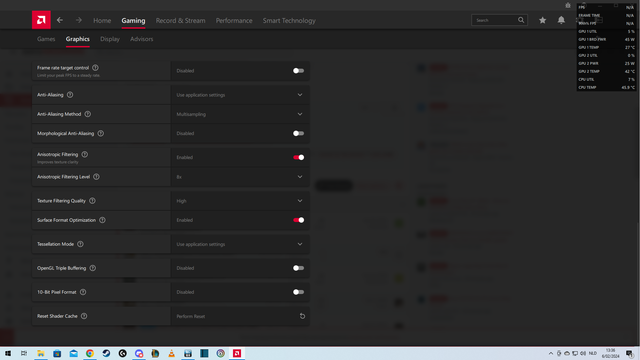Click the AMD Software taskbar icon

click(237, 353)
